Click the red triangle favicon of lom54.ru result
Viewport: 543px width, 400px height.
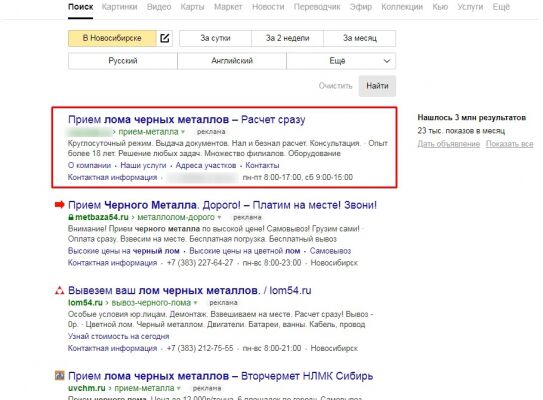60,291
